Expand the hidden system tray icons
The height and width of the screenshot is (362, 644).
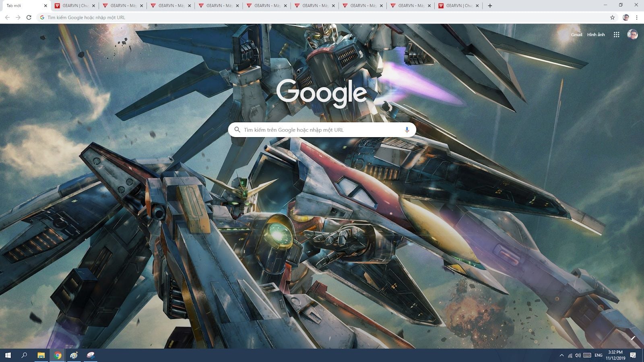click(561, 355)
